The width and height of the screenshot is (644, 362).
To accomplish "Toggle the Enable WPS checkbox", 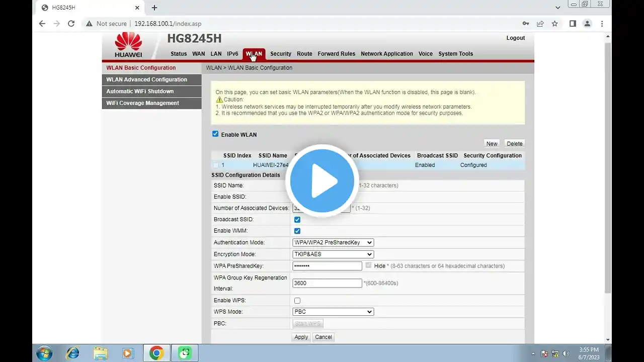I will [x=297, y=301].
